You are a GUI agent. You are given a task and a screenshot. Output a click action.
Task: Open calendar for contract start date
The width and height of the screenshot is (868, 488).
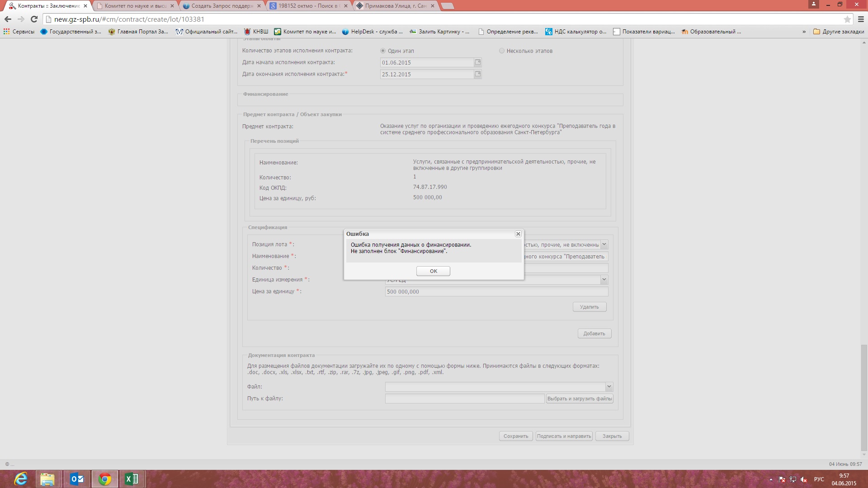478,62
